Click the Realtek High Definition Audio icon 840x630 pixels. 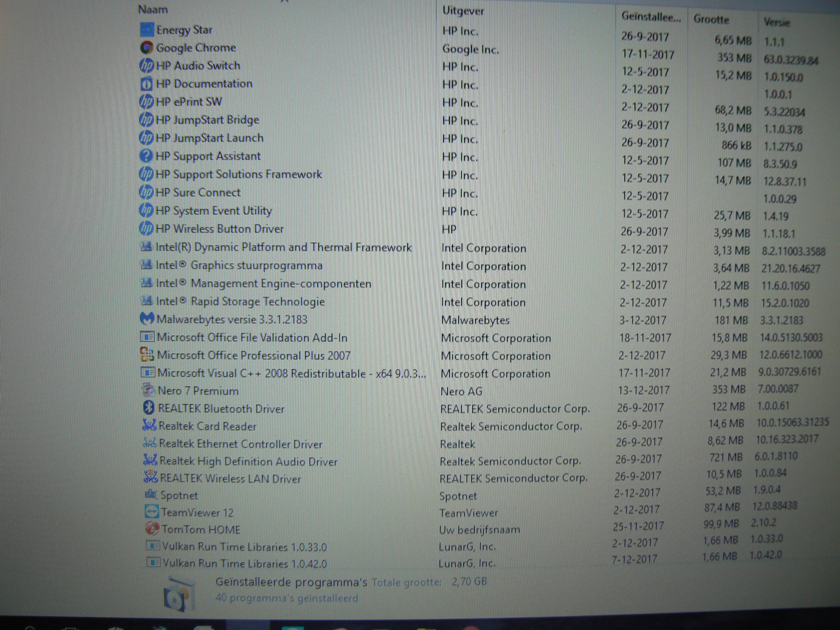(x=150, y=460)
